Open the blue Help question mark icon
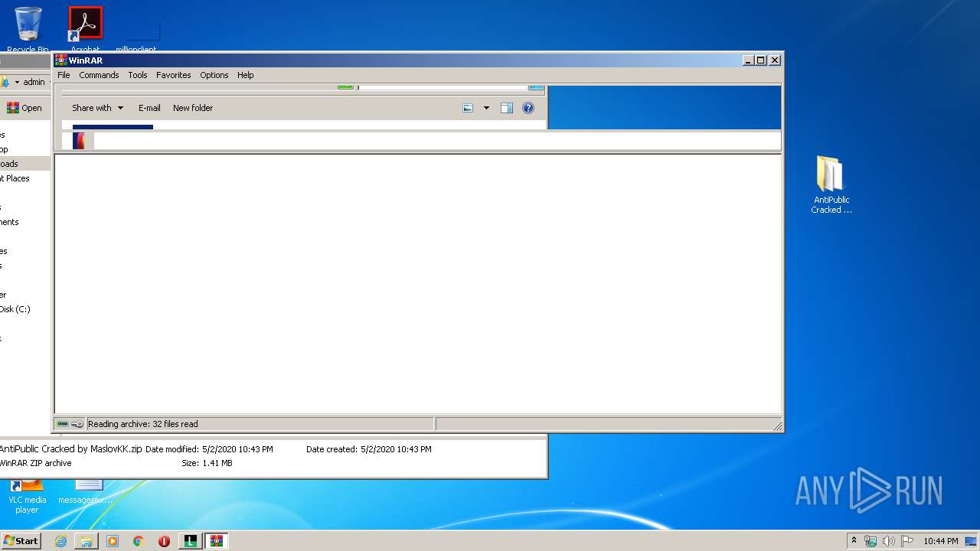980x551 pixels. pyautogui.click(x=528, y=108)
